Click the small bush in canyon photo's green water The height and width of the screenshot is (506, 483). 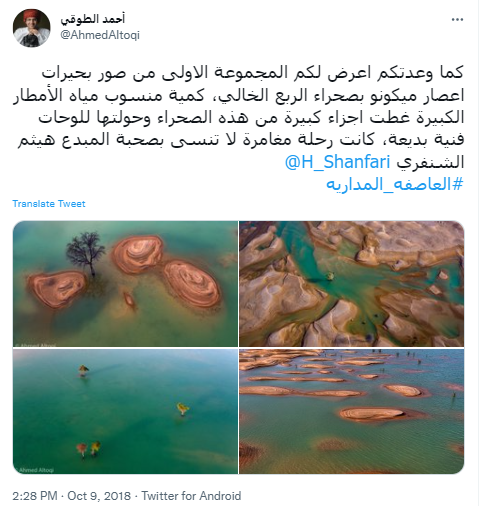click(330, 276)
